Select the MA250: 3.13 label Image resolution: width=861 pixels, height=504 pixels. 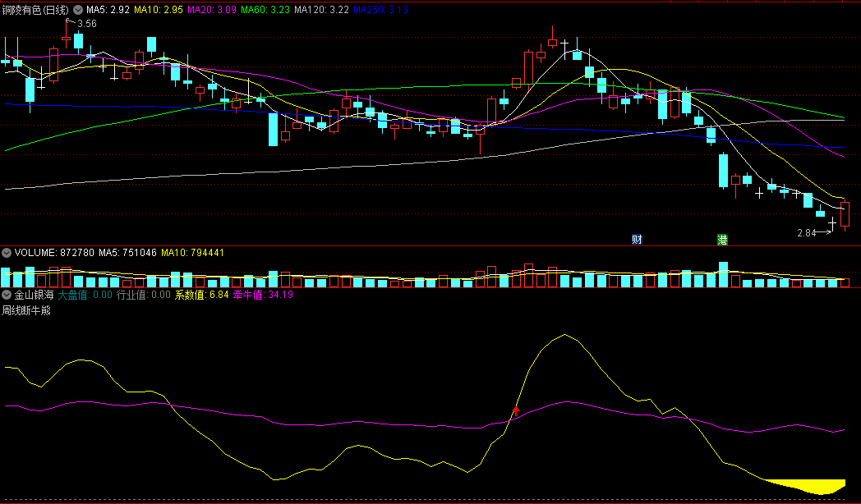tap(380, 10)
